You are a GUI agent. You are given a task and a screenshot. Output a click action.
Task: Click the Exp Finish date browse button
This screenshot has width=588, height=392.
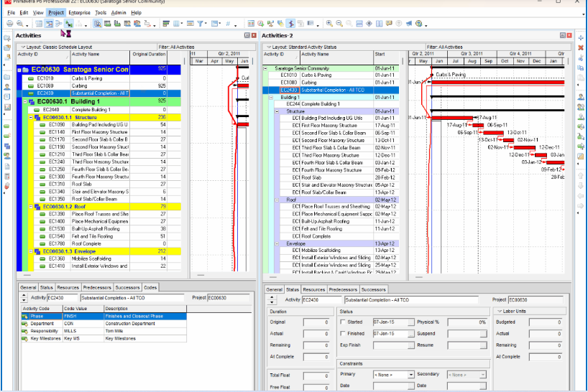tap(411, 345)
